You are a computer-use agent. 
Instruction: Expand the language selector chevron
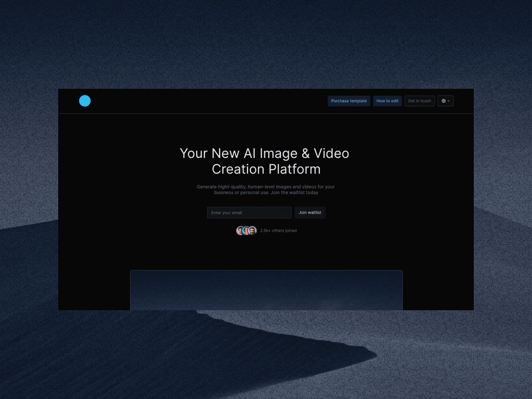coord(449,101)
